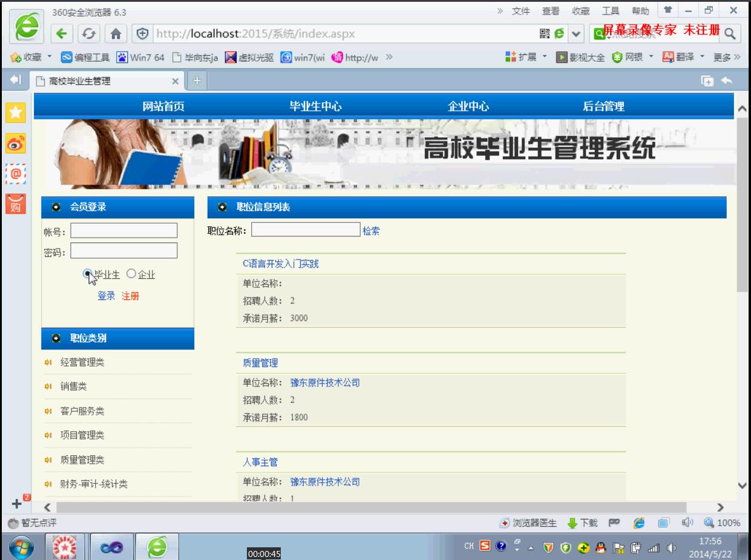The image size is (751, 560).
Task: Click the 暂无点评 status bar item
Action: coord(32,523)
